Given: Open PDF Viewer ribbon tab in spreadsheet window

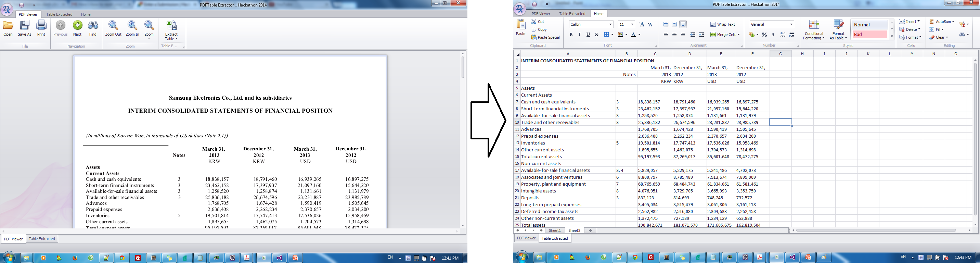Looking at the screenshot, I should pyautogui.click(x=541, y=14).
